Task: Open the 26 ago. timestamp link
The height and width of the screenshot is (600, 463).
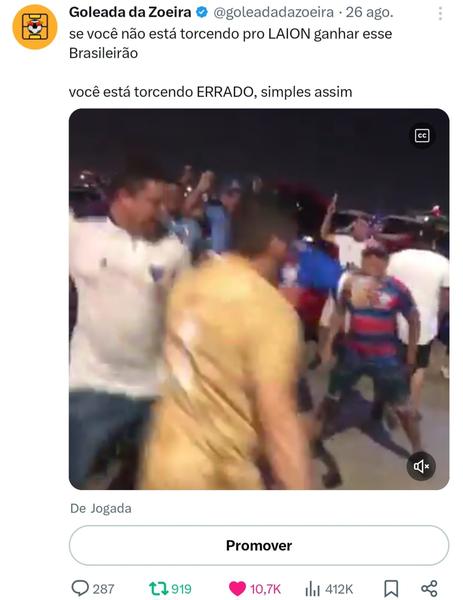Action: (x=369, y=13)
